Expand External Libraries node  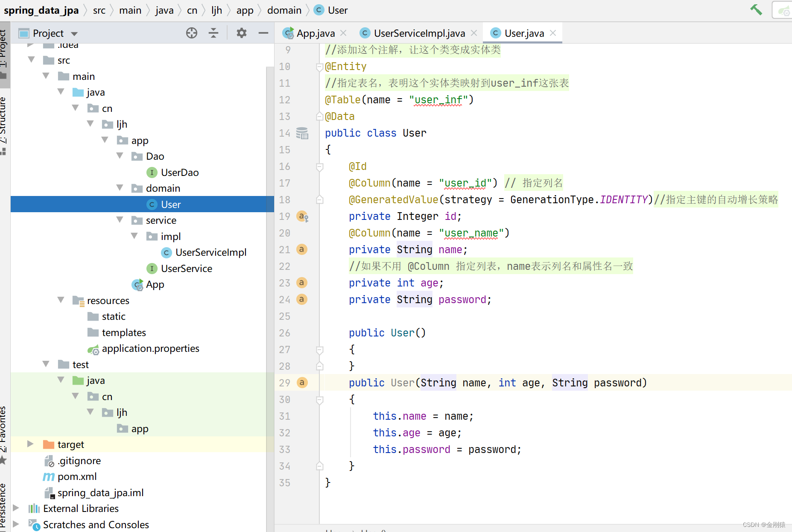(16, 508)
